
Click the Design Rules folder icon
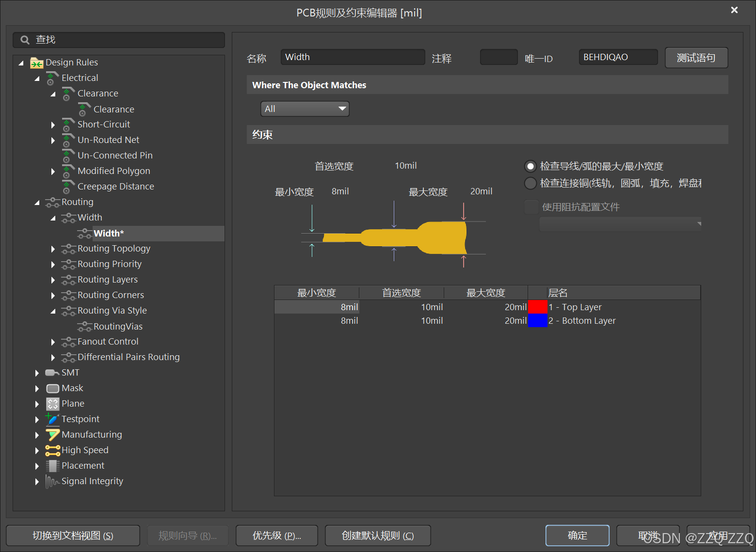pos(37,63)
